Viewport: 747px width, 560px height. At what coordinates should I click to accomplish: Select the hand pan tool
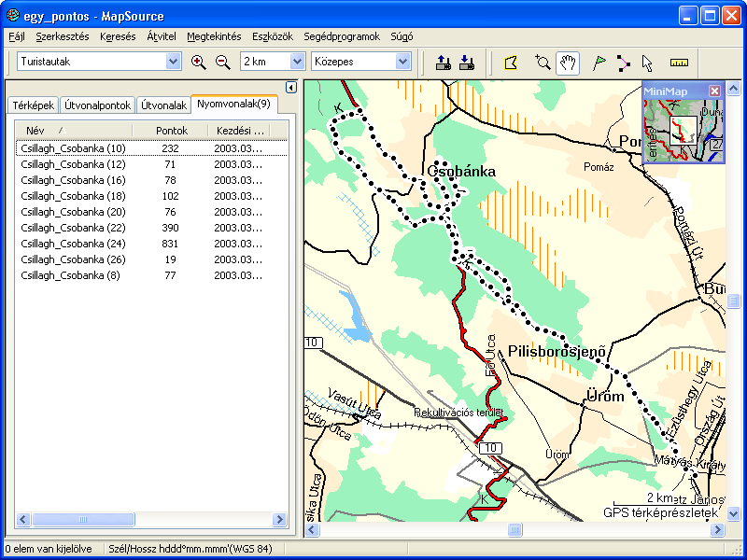[x=567, y=63]
